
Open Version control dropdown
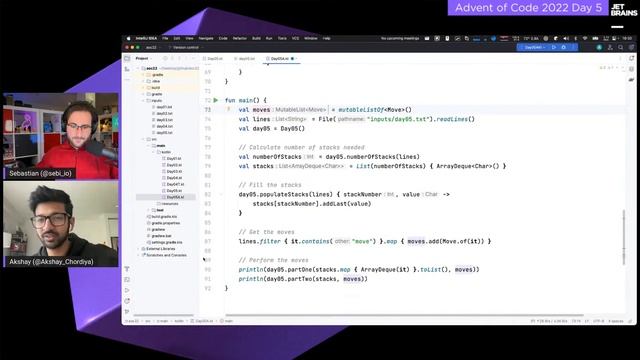tap(187, 47)
